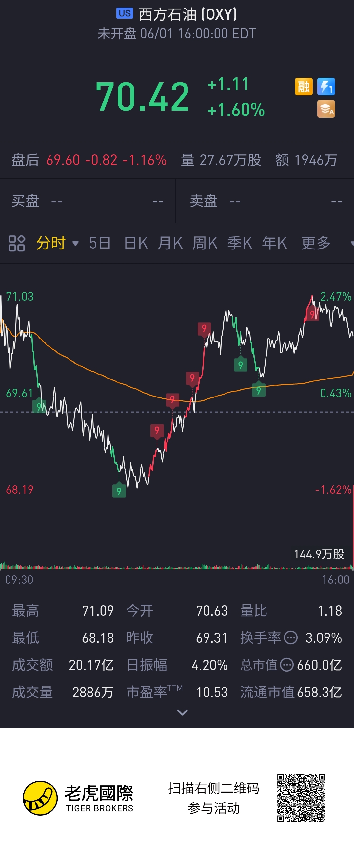Viewport: 354px width, 868px height.
Task: Tap the 流通市值 value 658.3亿
Action: coord(319,693)
